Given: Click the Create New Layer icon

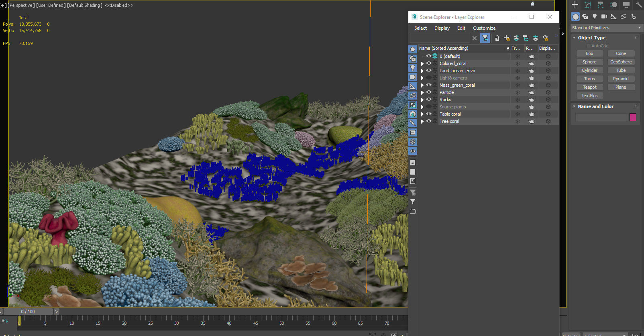Looking at the screenshot, I should pyautogui.click(x=507, y=38).
